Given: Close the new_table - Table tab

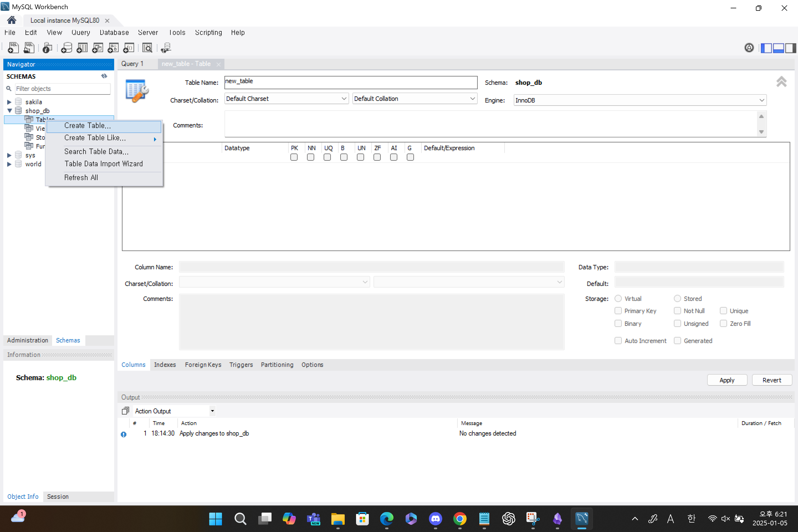Looking at the screenshot, I should point(218,64).
